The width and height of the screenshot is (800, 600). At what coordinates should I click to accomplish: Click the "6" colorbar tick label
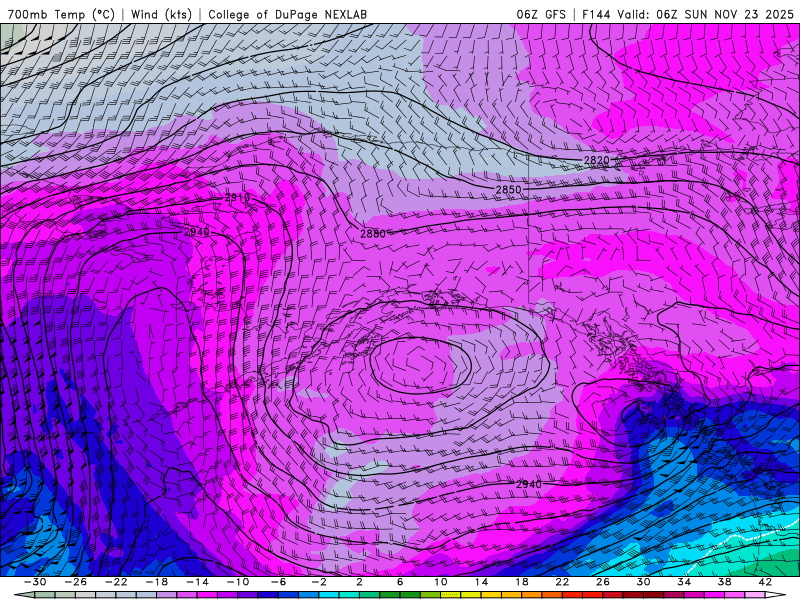click(400, 582)
